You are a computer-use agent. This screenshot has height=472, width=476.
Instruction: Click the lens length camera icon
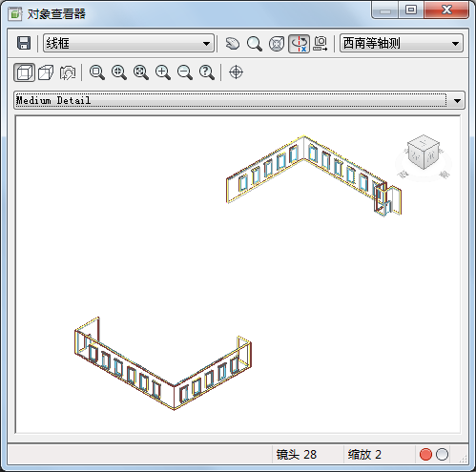point(68,72)
